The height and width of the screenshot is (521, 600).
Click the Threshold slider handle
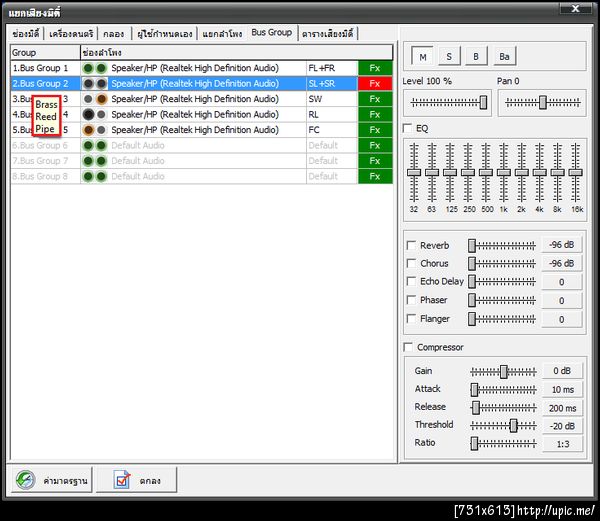tap(514, 425)
